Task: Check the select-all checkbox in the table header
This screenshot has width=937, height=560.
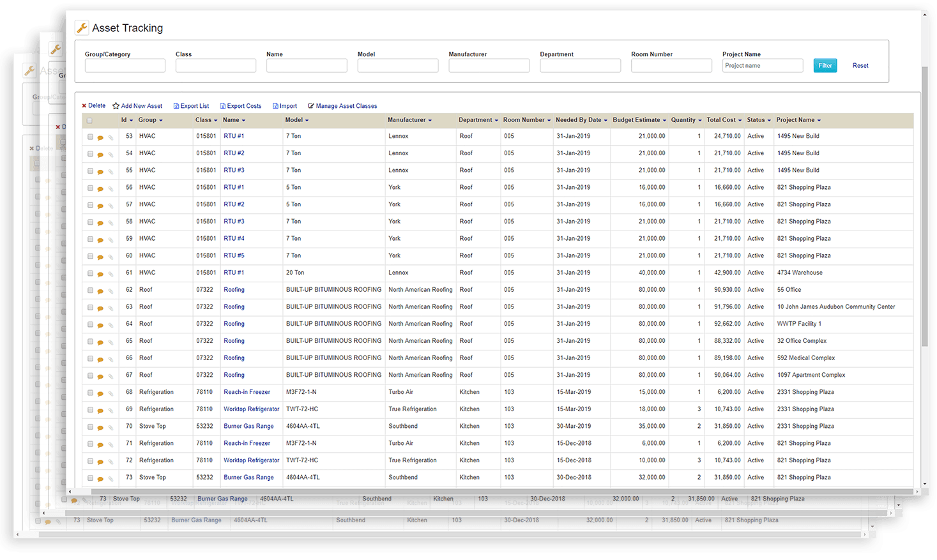Action: pos(89,120)
